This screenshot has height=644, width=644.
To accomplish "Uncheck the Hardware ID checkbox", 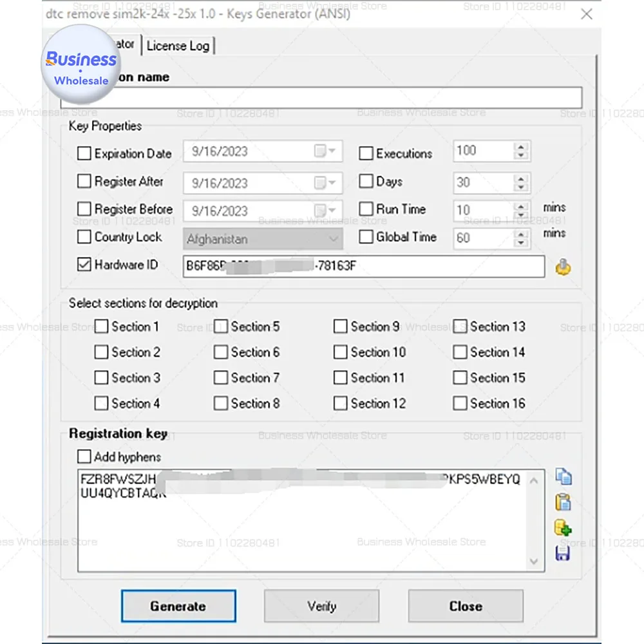I will (84, 264).
